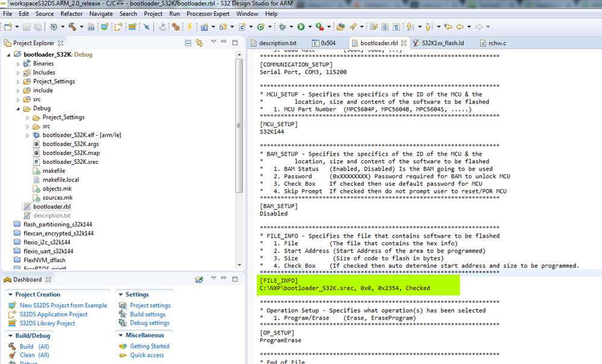Collapse the bootloader_S32K project node
The height and width of the screenshot is (364, 602).
pos(9,55)
